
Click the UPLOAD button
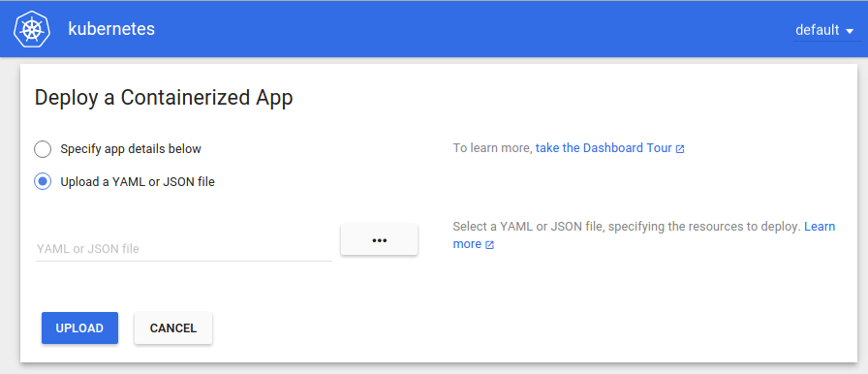(79, 328)
